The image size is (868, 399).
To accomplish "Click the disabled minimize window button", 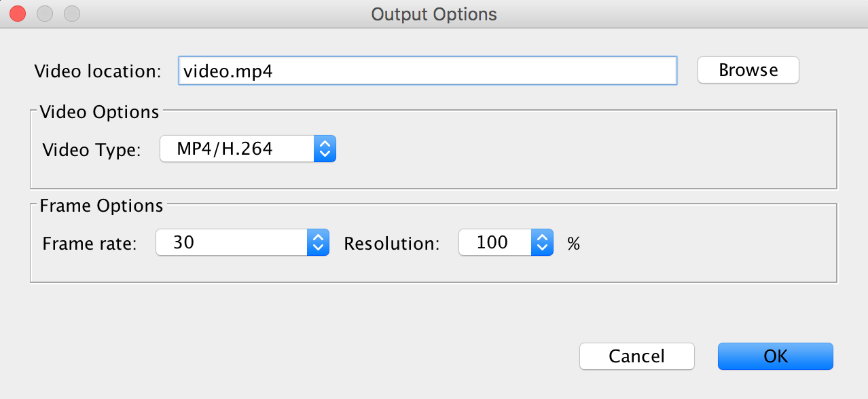I will point(45,13).
